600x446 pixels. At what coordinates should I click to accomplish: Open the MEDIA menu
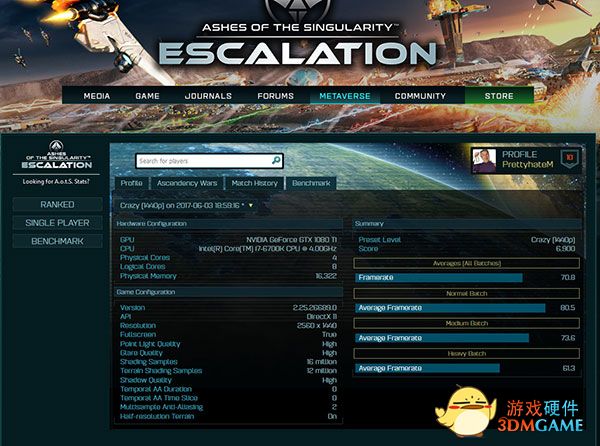point(97,96)
